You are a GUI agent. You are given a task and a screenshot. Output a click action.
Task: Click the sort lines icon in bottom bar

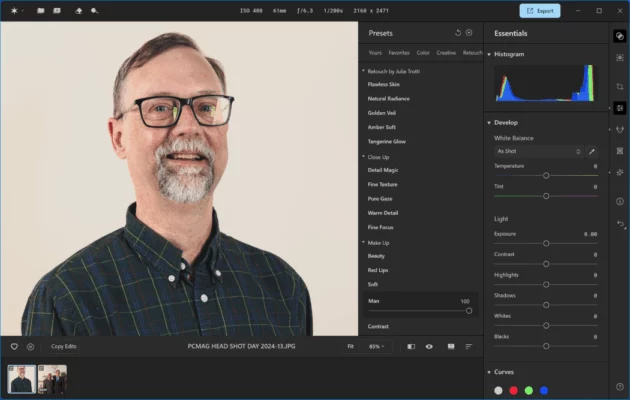[468, 346]
